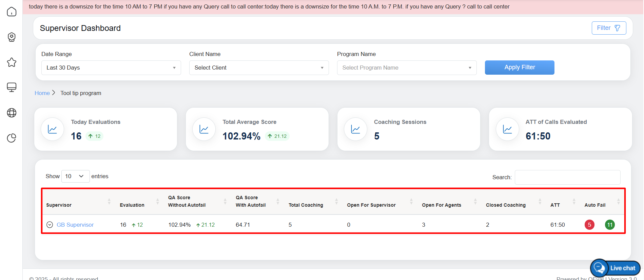This screenshot has height=280, width=644.
Task: Open the pie chart reports icon
Action: [12, 138]
